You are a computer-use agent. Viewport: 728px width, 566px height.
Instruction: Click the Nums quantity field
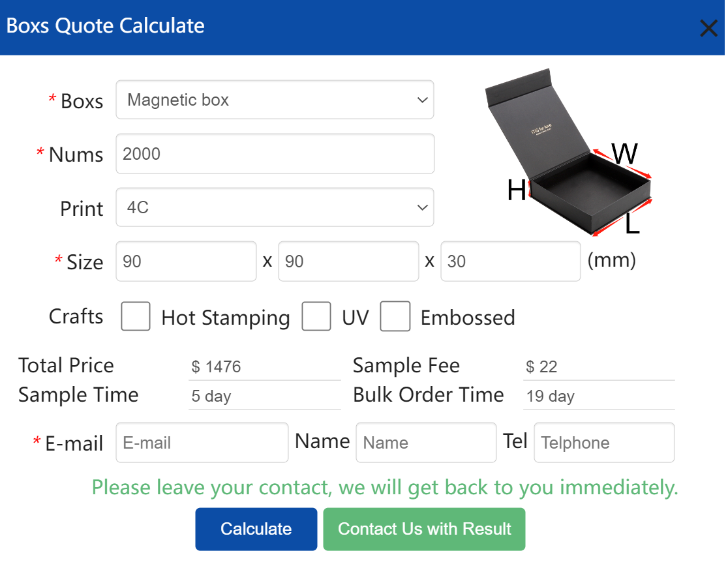pyautogui.click(x=275, y=154)
